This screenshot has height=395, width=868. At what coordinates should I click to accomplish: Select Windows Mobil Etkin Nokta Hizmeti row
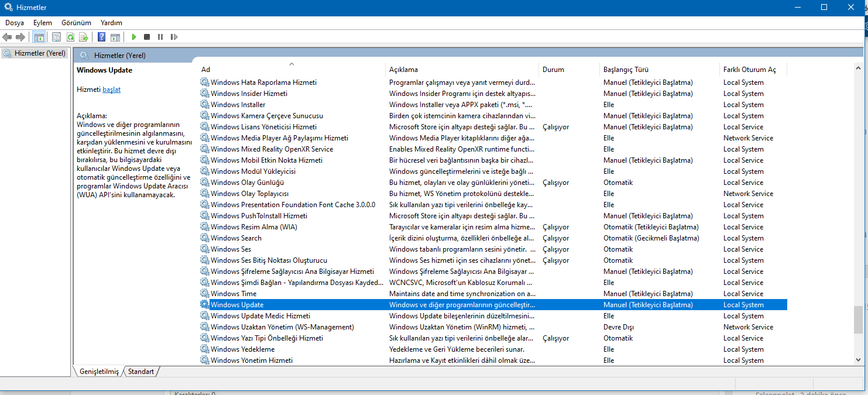[x=493, y=160]
